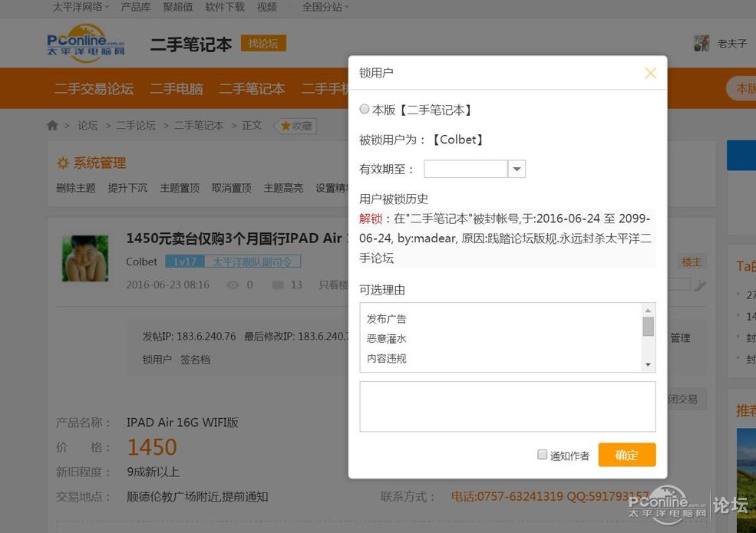Click the PConline 太平洋电脑网 logo

pyautogui.click(x=86, y=44)
